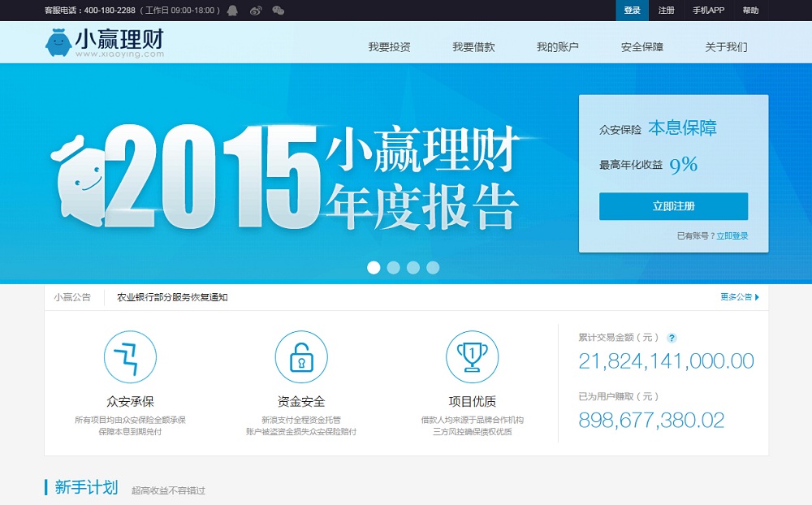
Task: Open the 更多公告 link
Action: (736, 297)
